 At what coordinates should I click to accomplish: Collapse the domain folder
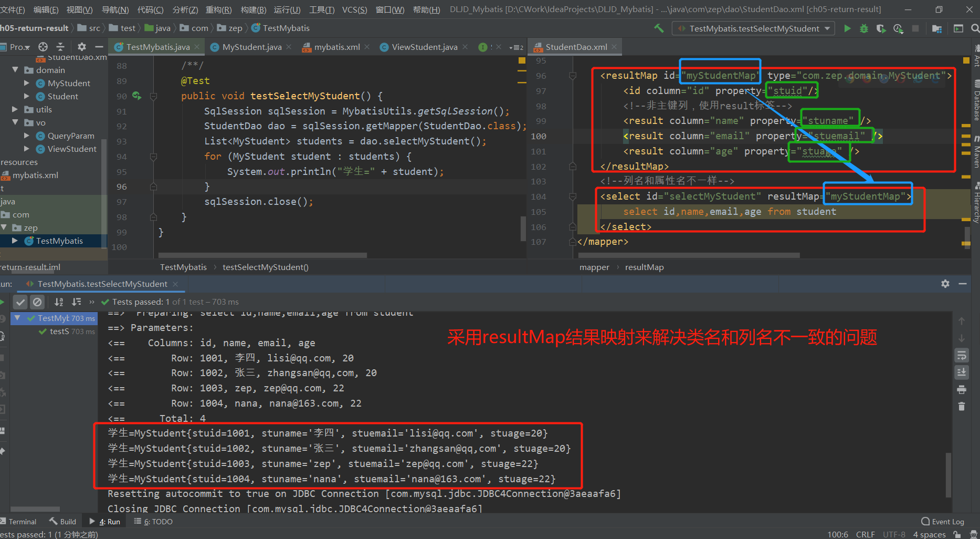click(x=15, y=70)
